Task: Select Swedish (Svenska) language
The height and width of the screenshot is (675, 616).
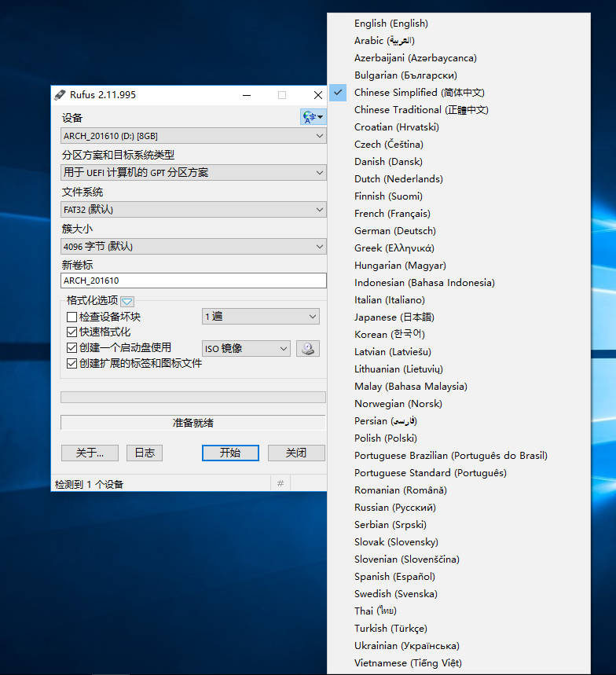Action: click(x=459, y=593)
